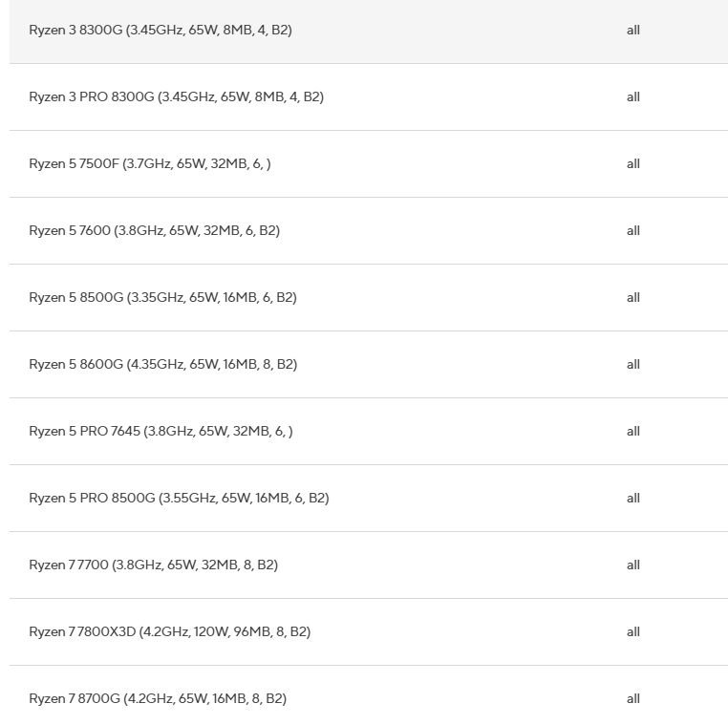Click the Ryzen 7 8700G processor entry
Image resolution: width=728 pixels, height=725 pixels.
coord(158,698)
